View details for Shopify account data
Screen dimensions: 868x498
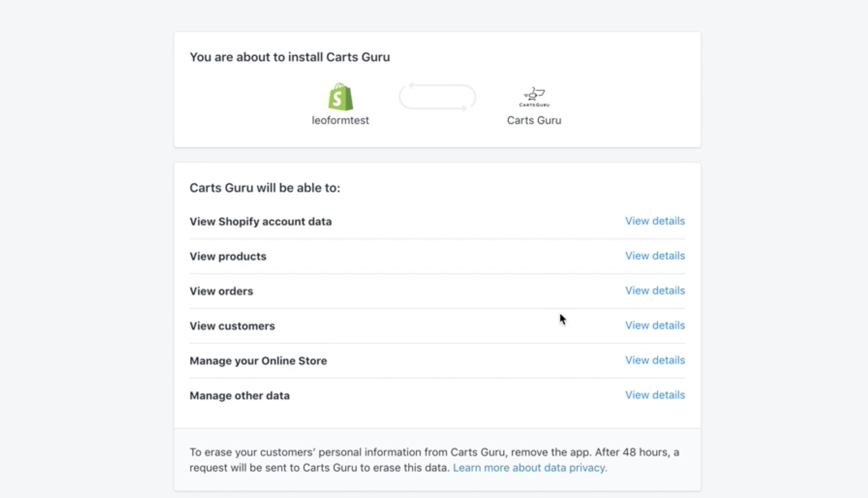pos(655,221)
